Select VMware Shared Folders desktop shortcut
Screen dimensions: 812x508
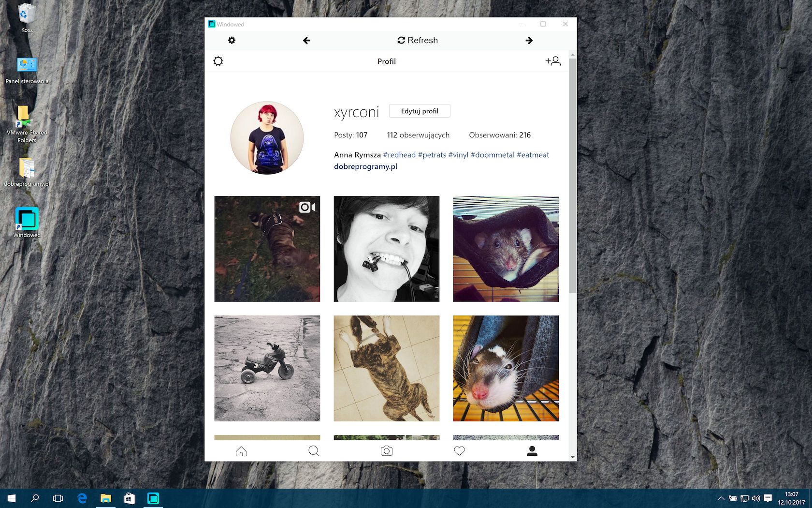(27, 124)
